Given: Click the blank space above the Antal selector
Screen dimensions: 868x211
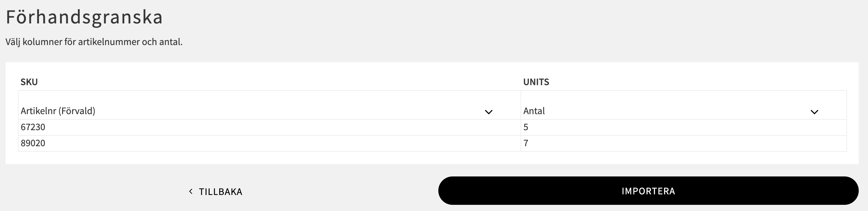Looking at the screenshot, I should tap(683, 97).
